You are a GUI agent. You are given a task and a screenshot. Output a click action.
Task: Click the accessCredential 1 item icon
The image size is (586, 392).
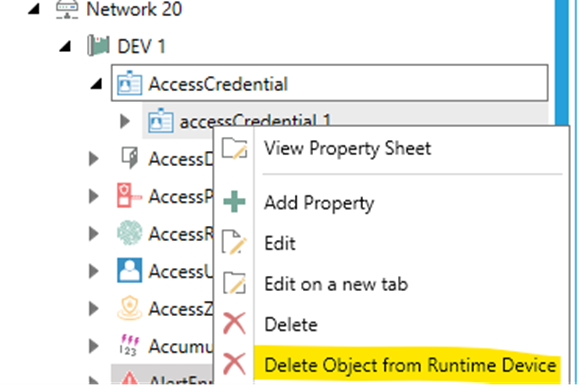click(x=160, y=120)
